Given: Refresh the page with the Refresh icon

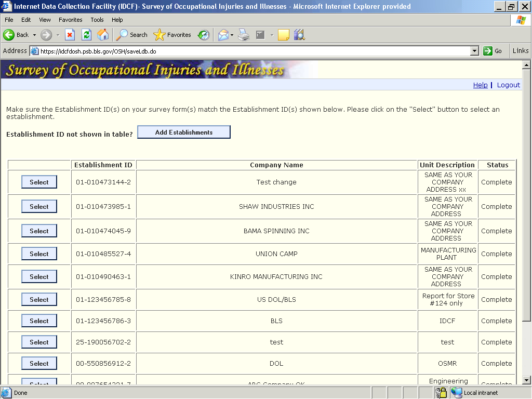Looking at the screenshot, I should pyautogui.click(x=86, y=35).
